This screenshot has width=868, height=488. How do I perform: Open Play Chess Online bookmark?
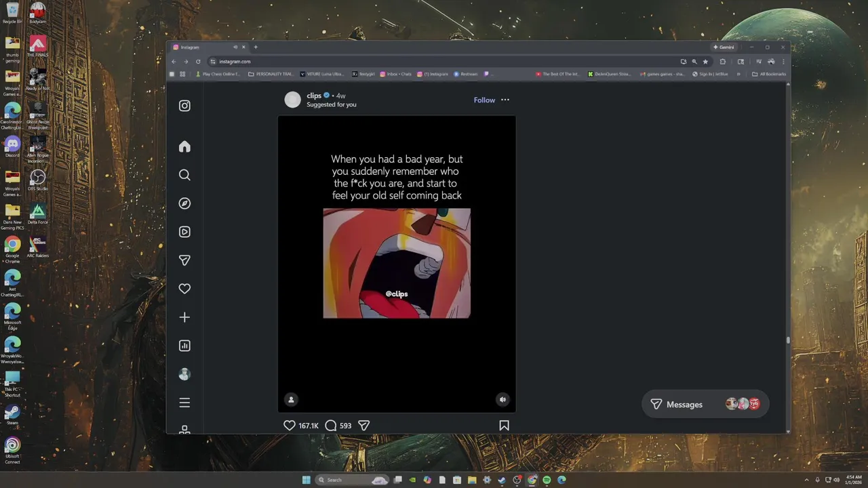coord(218,74)
